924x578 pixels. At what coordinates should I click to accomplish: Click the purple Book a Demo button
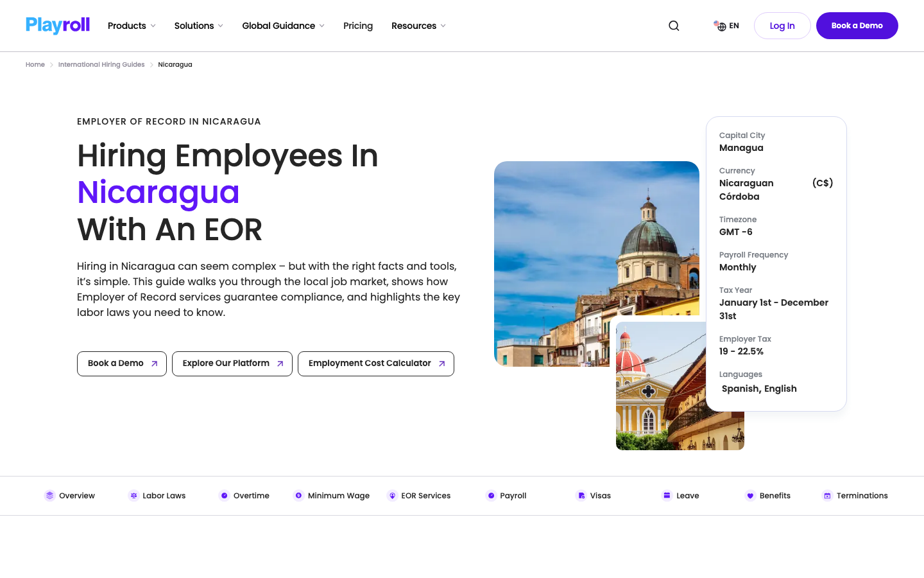pyautogui.click(x=857, y=26)
